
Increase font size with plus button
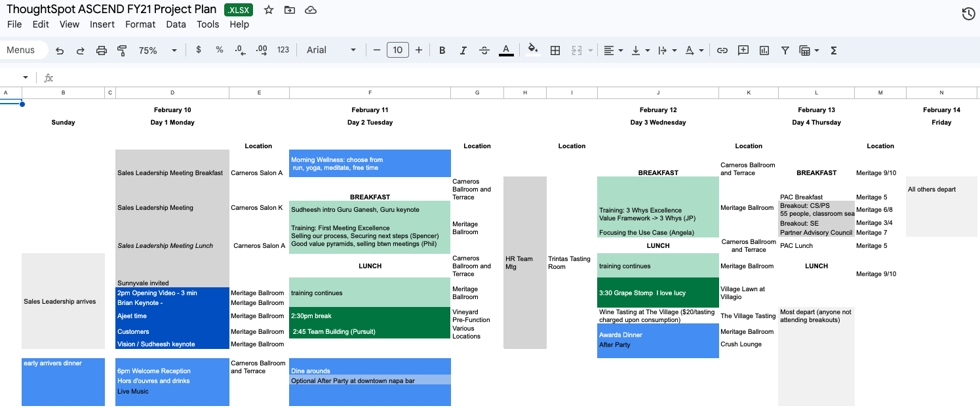419,50
